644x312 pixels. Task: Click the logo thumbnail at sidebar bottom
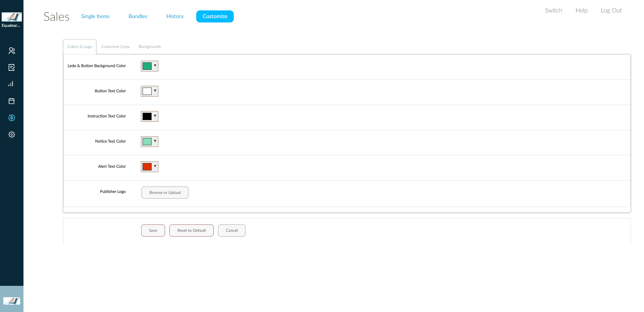pyautogui.click(x=12, y=301)
